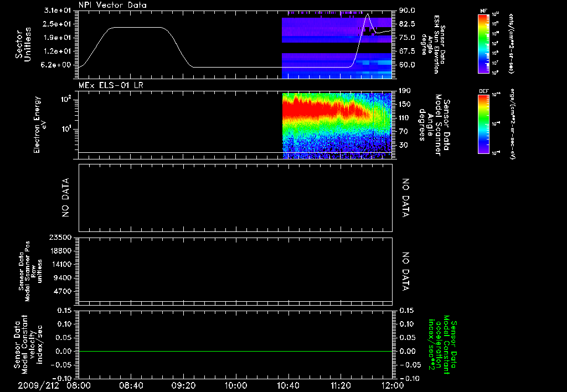Screen dimensions: 567x392
Task: Click the "DEF" label above the color bar
Action: (x=484, y=91)
